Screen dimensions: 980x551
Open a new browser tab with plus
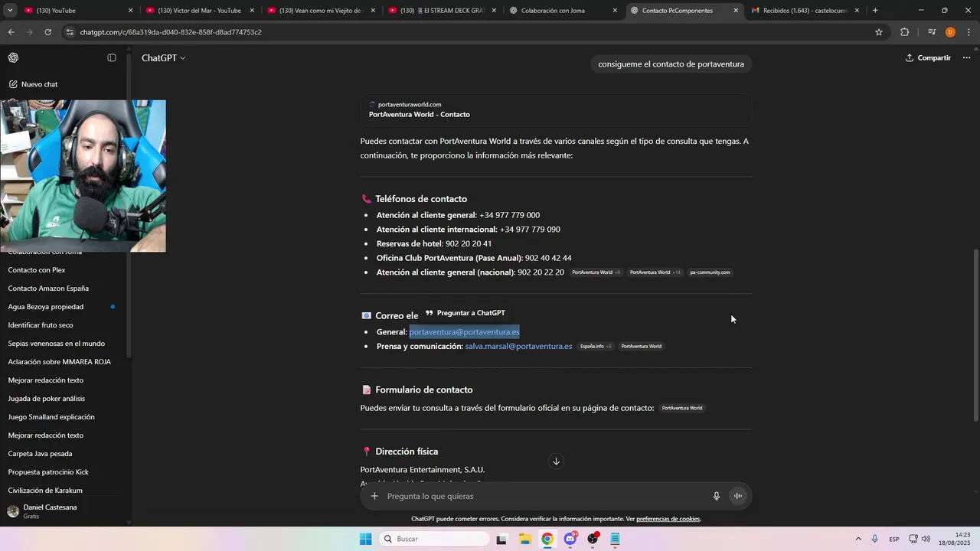click(x=875, y=11)
